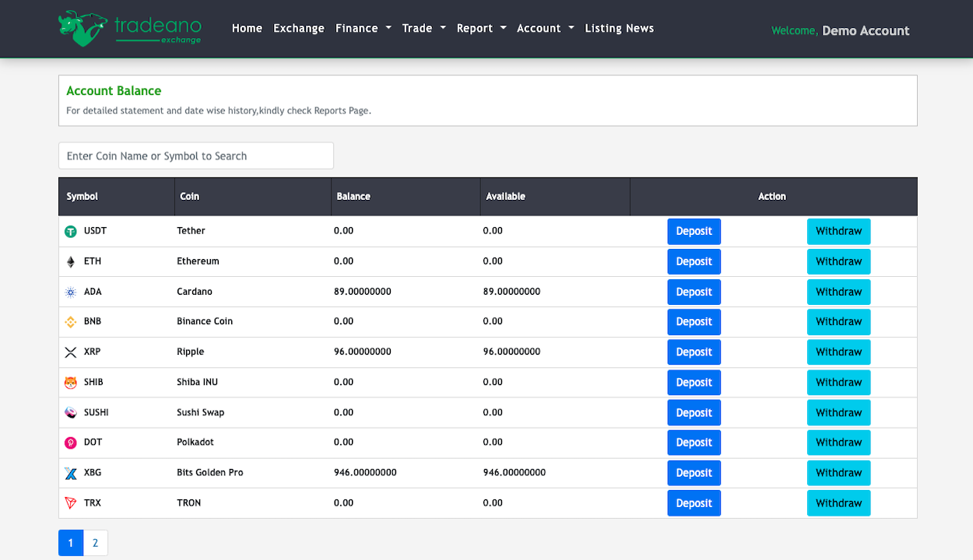Withdraw SHIB Shiba INU
Viewport: 973px width, 560px height.
(839, 382)
